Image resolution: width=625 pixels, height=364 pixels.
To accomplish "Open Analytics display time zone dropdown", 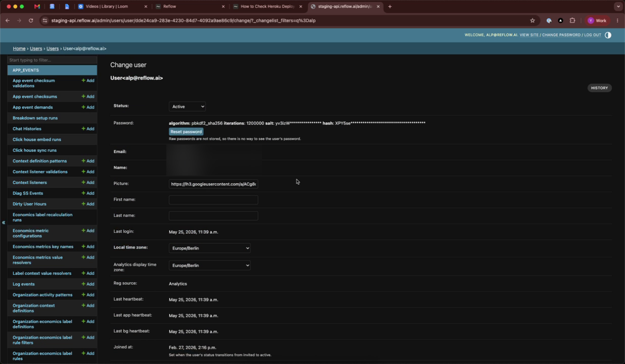I will (209, 265).
